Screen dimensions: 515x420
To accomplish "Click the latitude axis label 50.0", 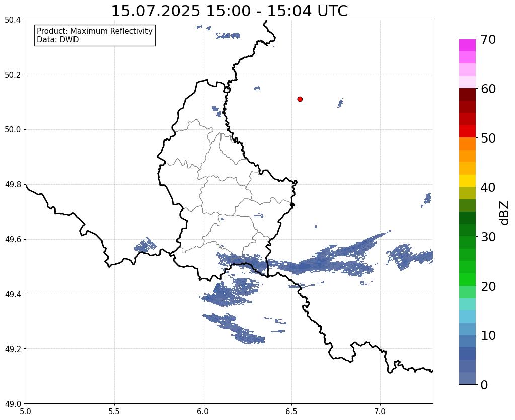I will click(x=13, y=130).
